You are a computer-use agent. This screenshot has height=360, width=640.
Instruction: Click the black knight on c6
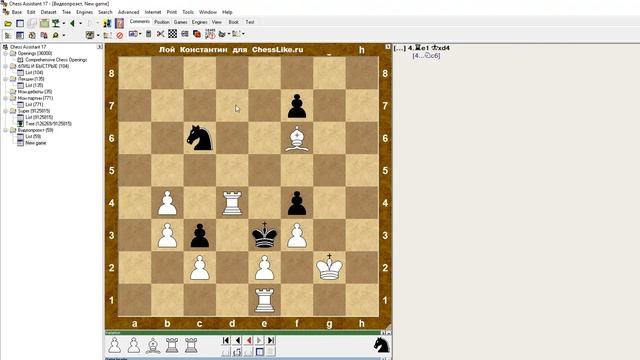200,138
